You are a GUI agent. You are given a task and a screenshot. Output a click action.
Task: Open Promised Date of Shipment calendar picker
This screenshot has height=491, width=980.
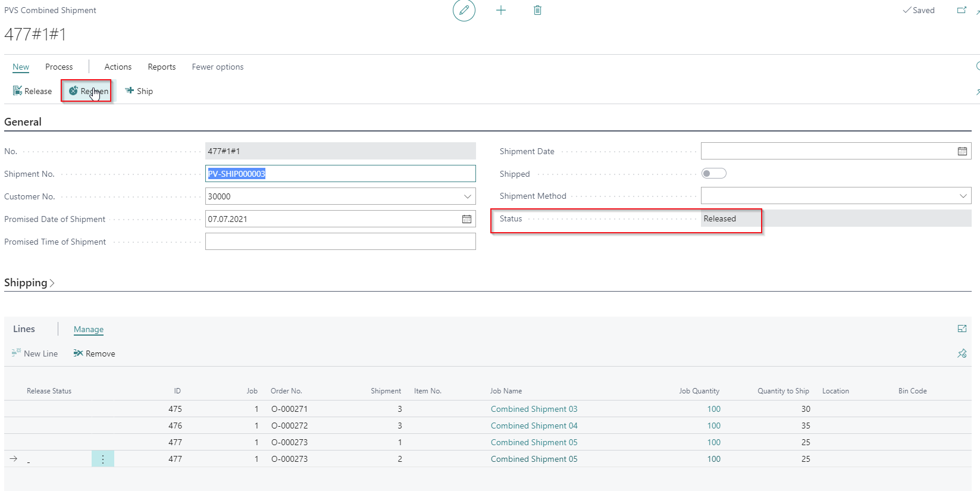466,219
